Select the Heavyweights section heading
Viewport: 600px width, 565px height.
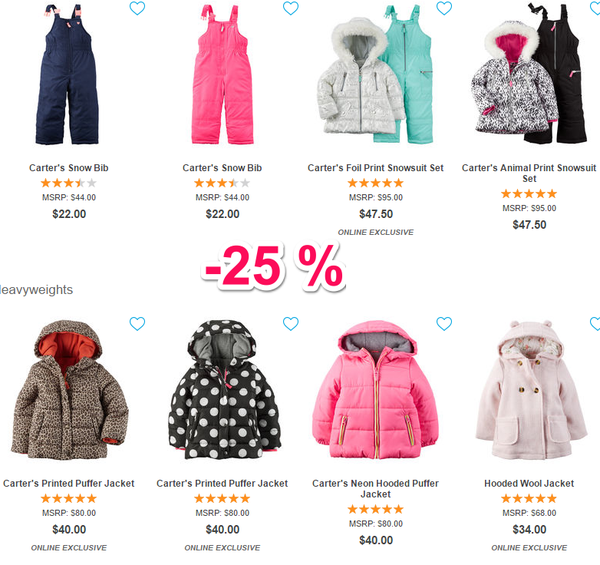(36, 290)
